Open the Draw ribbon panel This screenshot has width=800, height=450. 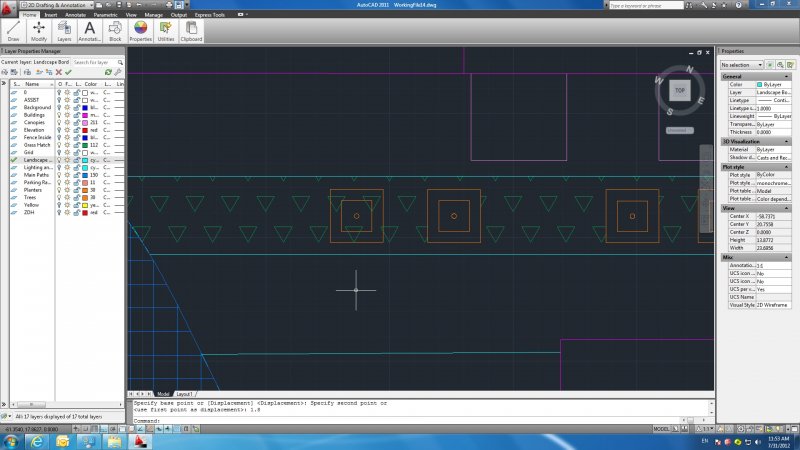pos(13,31)
